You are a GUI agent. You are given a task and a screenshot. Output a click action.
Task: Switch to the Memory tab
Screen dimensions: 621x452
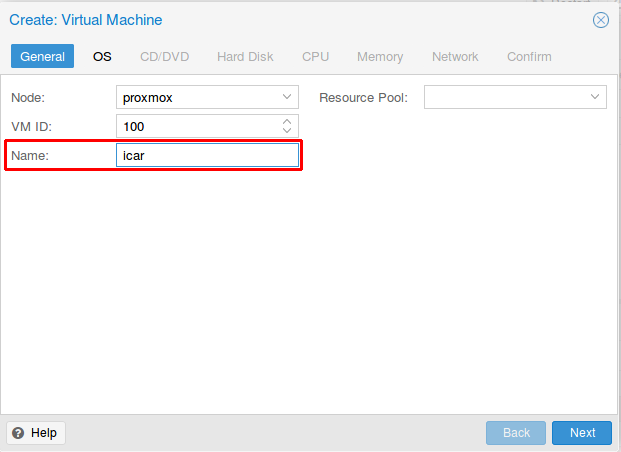[x=380, y=57]
